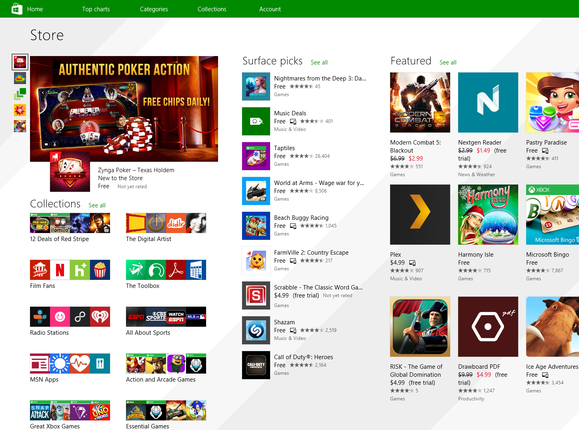Open the Harmony Isle tile

(x=488, y=215)
